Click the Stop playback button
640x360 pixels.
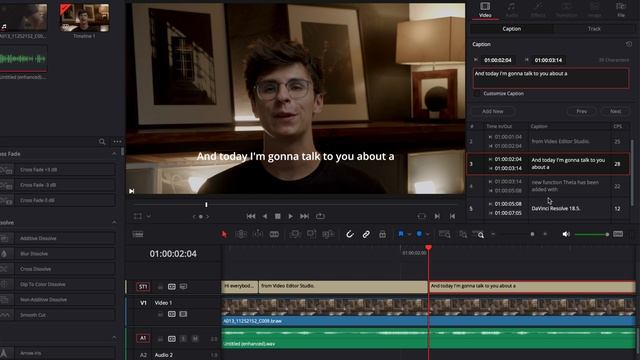coord(278,216)
